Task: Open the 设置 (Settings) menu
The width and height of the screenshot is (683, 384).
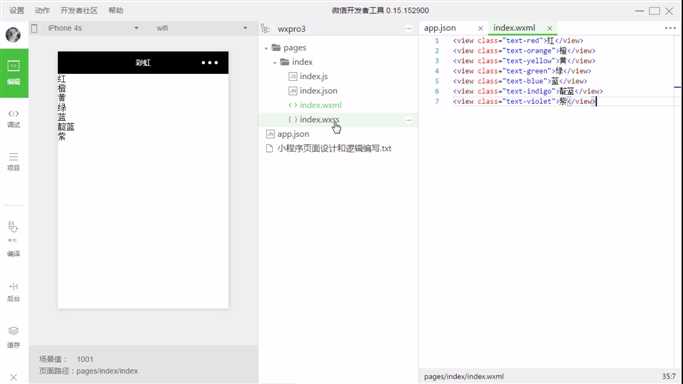Action: pyautogui.click(x=17, y=10)
